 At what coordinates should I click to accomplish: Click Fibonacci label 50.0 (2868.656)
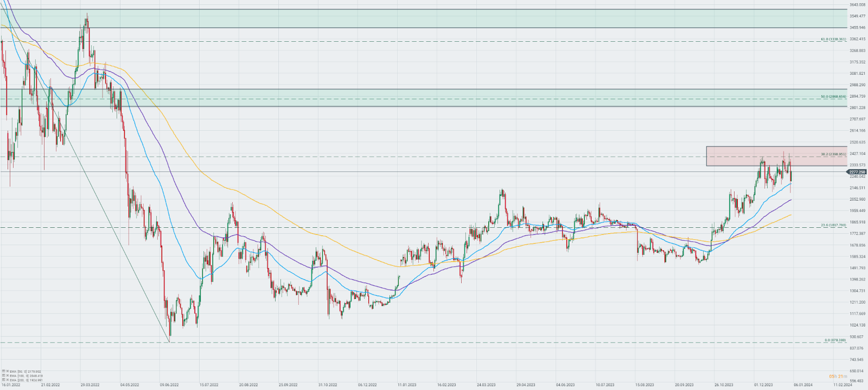tap(833, 97)
